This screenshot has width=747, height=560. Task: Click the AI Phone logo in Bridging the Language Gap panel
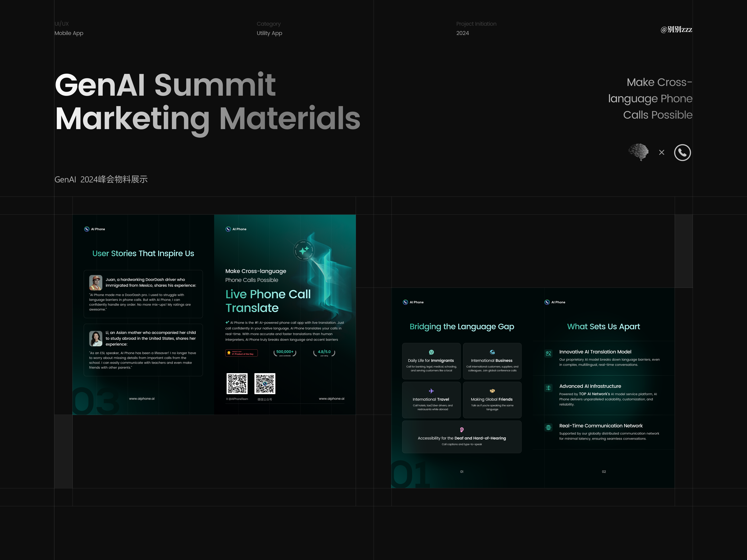(413, 302)
